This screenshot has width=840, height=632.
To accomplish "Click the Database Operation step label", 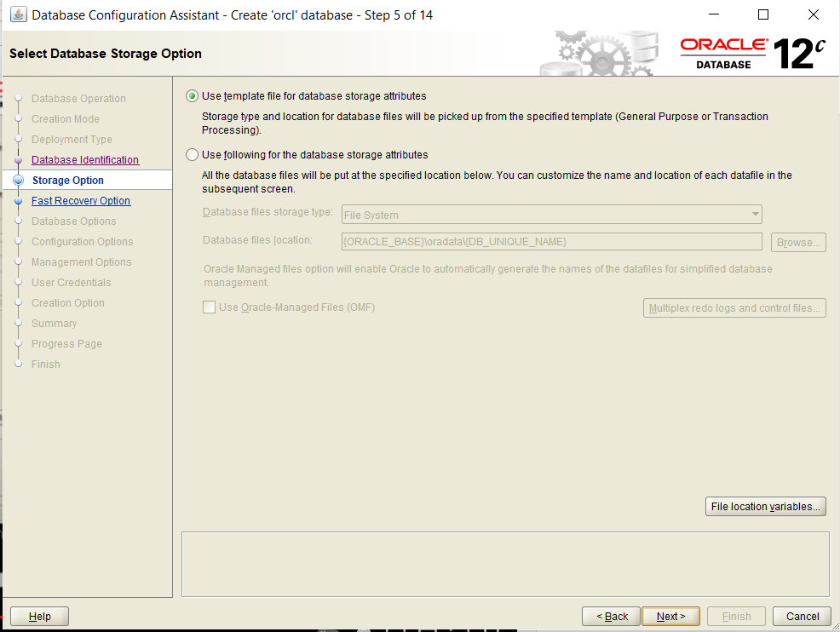I will click(78, 99).
